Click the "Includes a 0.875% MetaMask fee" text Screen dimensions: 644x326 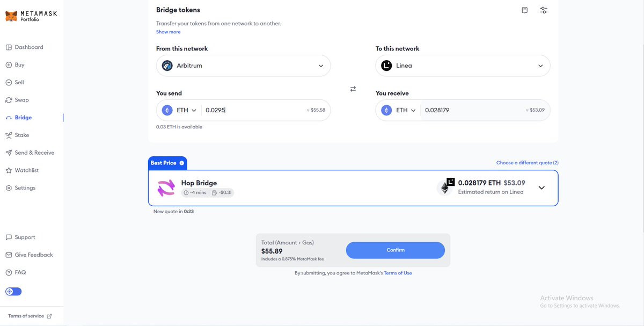tap(292, 259)
